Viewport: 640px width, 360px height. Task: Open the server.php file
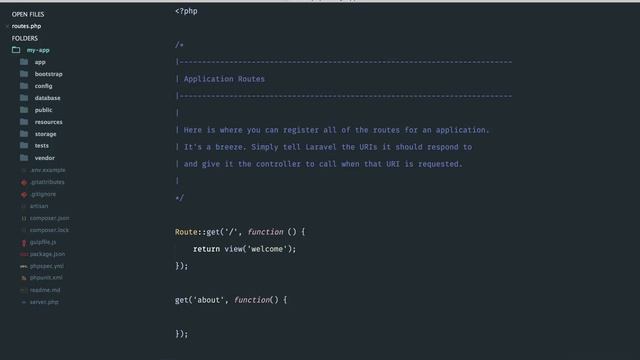(44, 302)
